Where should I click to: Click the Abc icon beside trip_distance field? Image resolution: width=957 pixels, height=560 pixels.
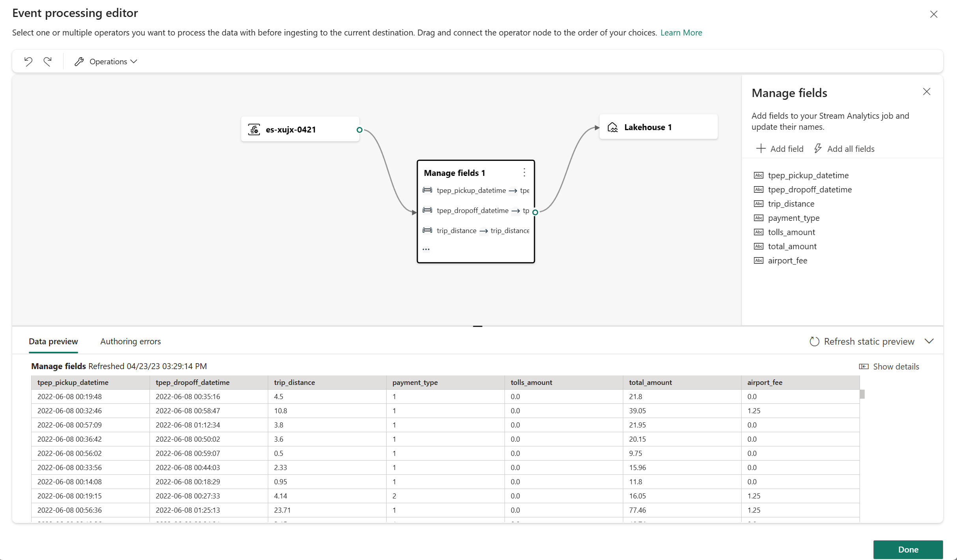coord(759,203)
